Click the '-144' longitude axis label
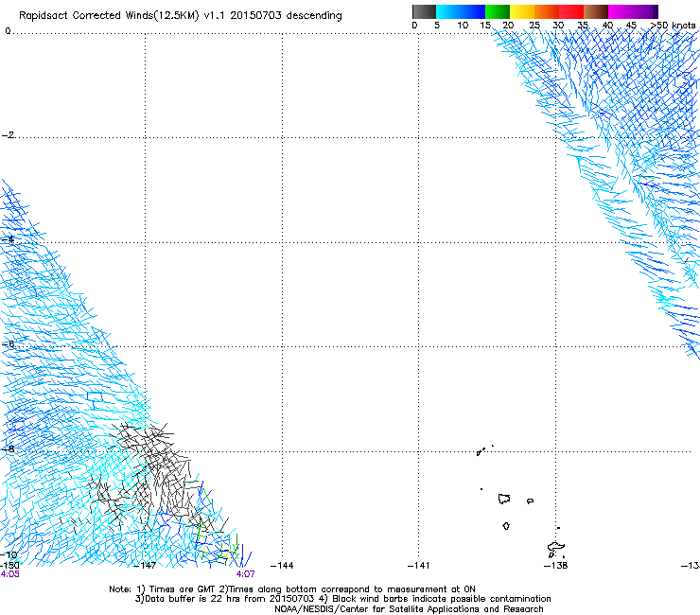Image resolution: width=700 pixels, height=615 pixels. [282, 566]
